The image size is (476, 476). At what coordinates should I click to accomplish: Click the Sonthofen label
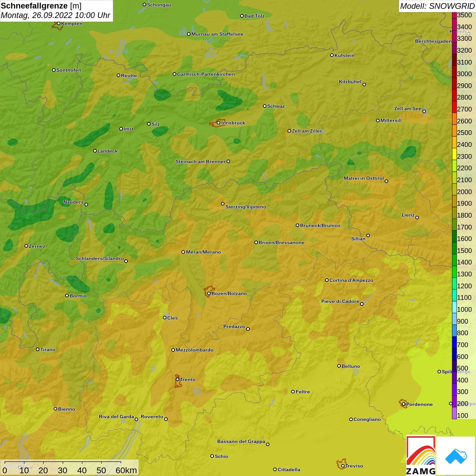tap(69, 70)
